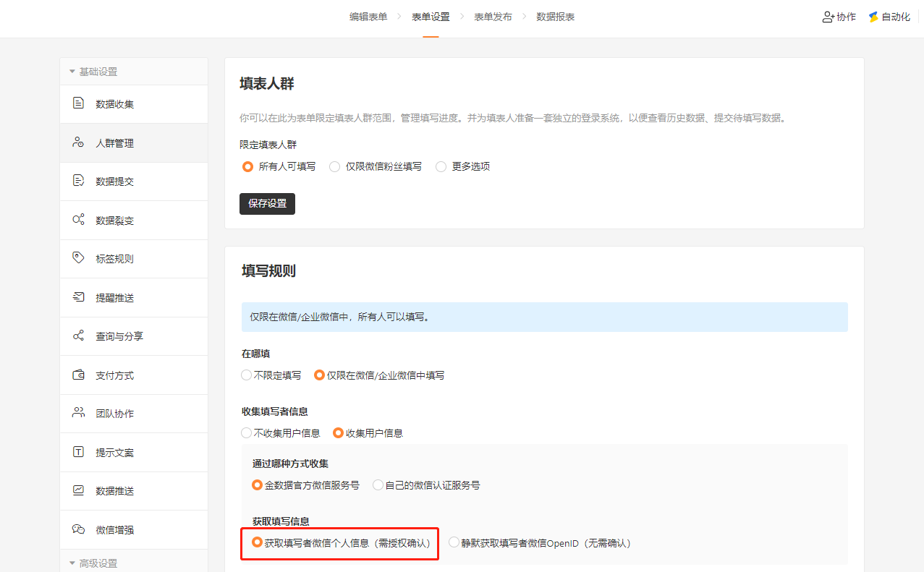Viewport: 924px width, 572px height.
Task: Choose 金数据官方微信服务号 option
Action: (x=257, y=485)
